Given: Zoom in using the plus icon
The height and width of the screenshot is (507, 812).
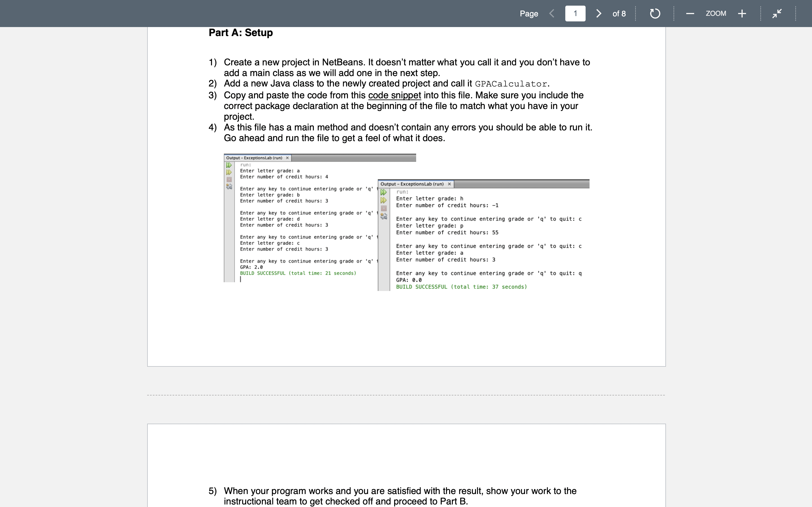Looking at the screenshot, I should pos(742,14).
